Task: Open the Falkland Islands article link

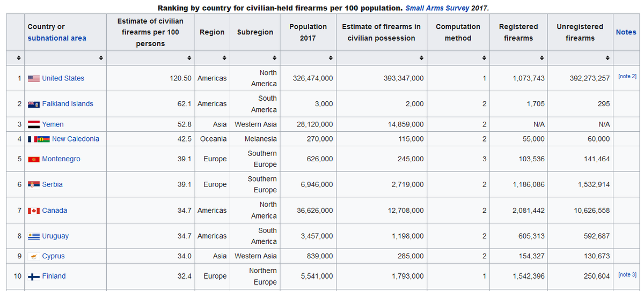Action: pos(68,104)
